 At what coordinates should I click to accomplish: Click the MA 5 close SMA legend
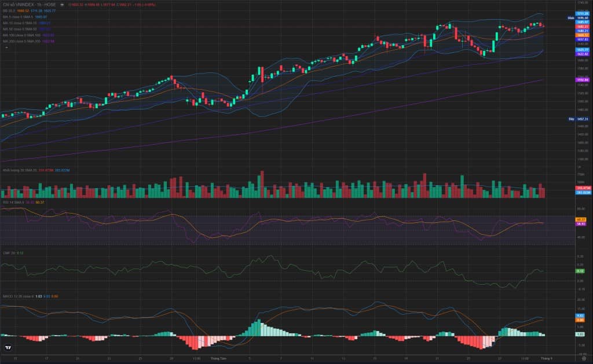(24, 17)
